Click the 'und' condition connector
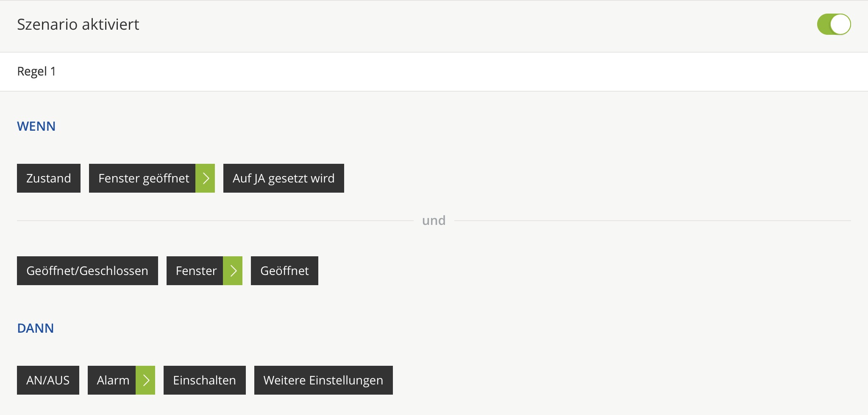Screen dimensions: 868x415 (434, 221)
